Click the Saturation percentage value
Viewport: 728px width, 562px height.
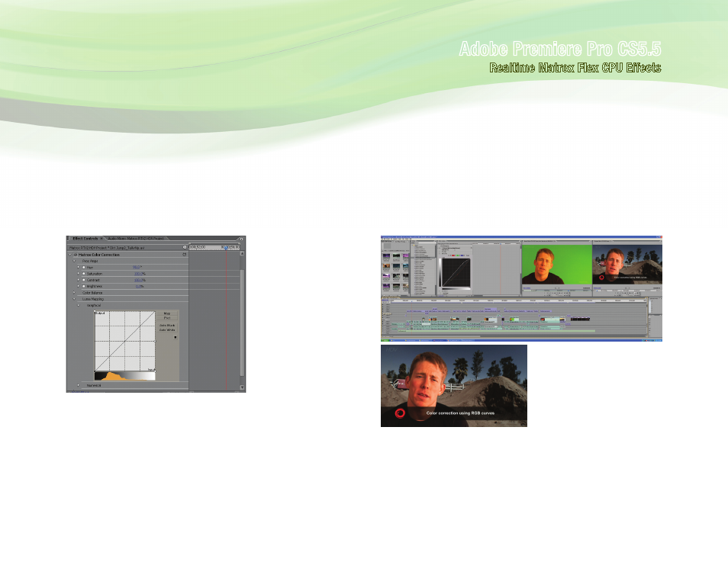click(140, 274)
